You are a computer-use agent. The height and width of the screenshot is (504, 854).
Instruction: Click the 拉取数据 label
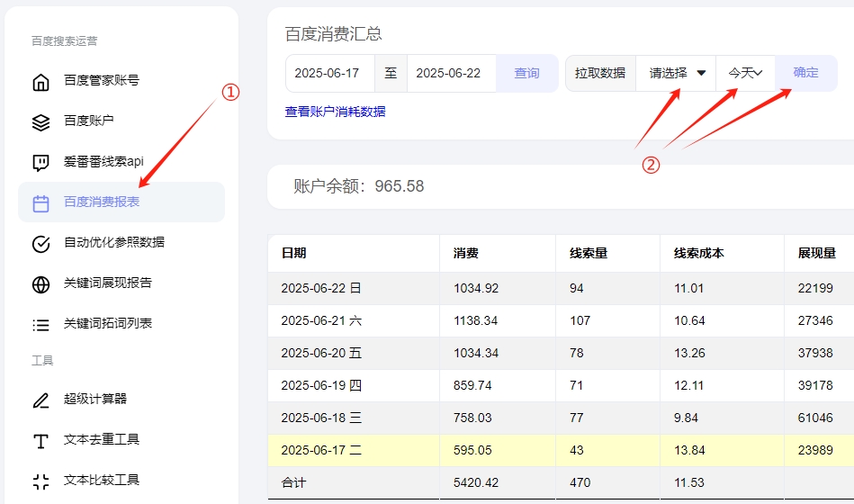pyautogui.click(x=600, y=73)
